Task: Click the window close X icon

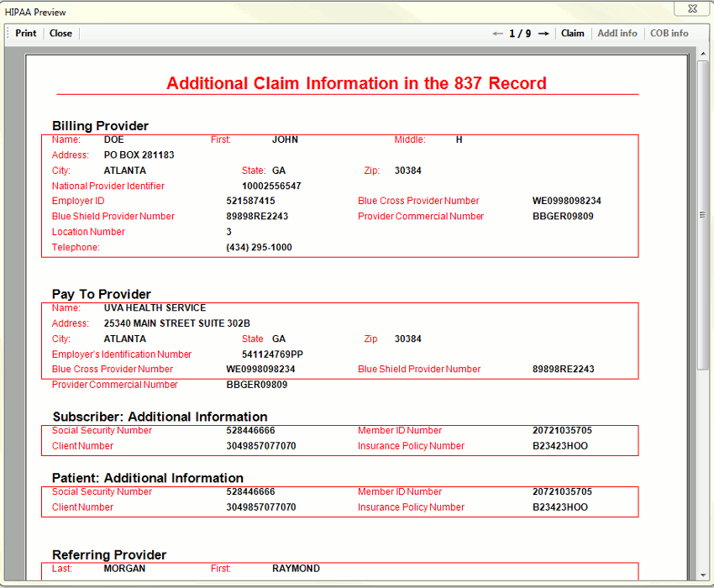Action: (x=691, y=8)
